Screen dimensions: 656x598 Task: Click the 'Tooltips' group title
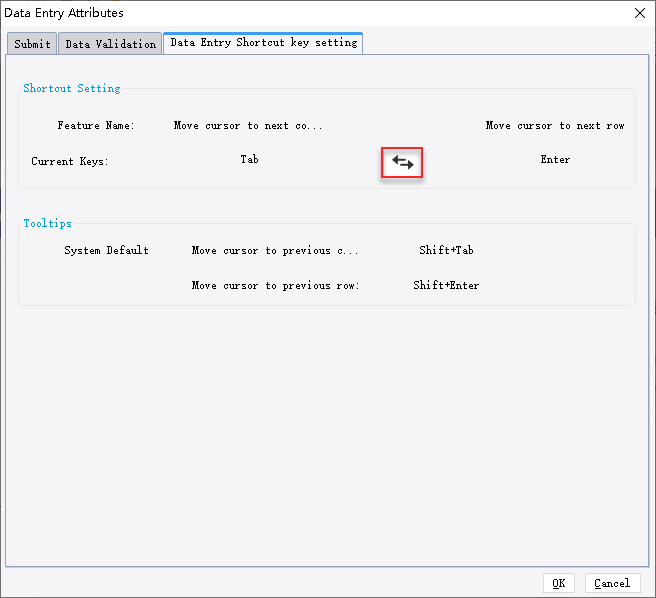47,223
